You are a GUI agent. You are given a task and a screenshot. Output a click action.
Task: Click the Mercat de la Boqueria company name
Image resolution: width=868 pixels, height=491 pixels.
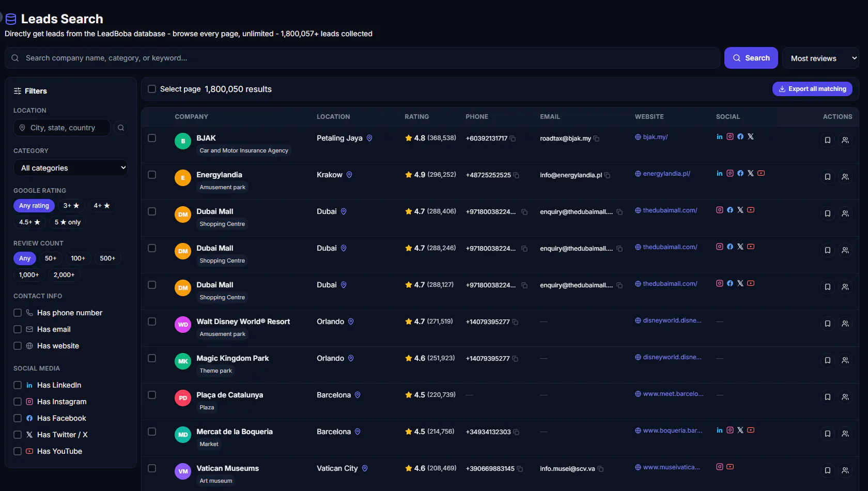(235, 432)
